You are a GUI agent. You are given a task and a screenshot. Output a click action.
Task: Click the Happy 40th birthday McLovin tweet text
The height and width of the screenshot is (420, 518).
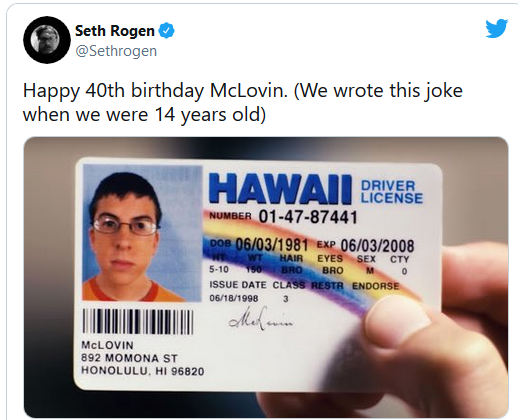[243, 102]
